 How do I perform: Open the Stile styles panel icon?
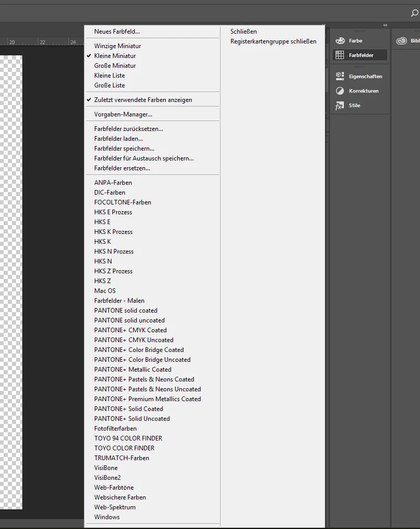coord(340,105)
